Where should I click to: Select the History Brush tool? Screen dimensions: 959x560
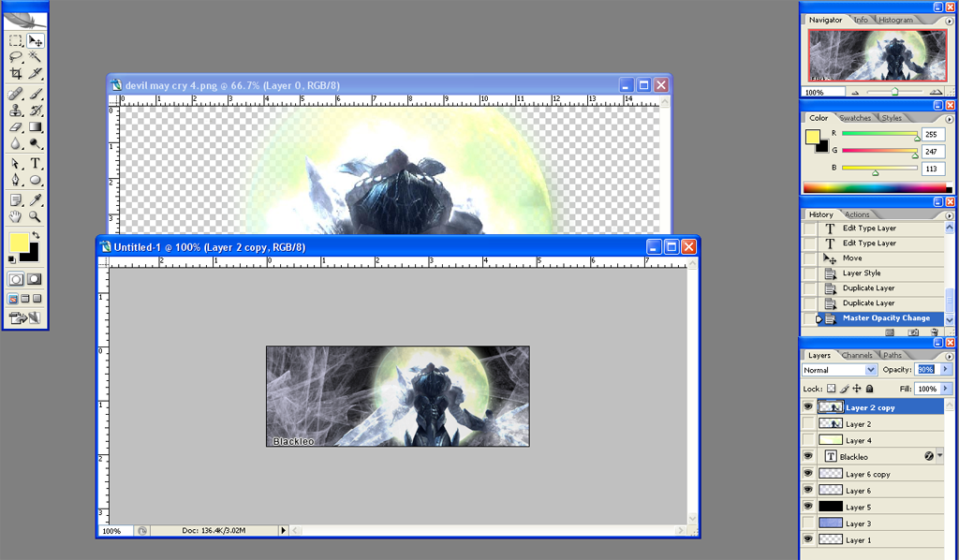(35, 111)
